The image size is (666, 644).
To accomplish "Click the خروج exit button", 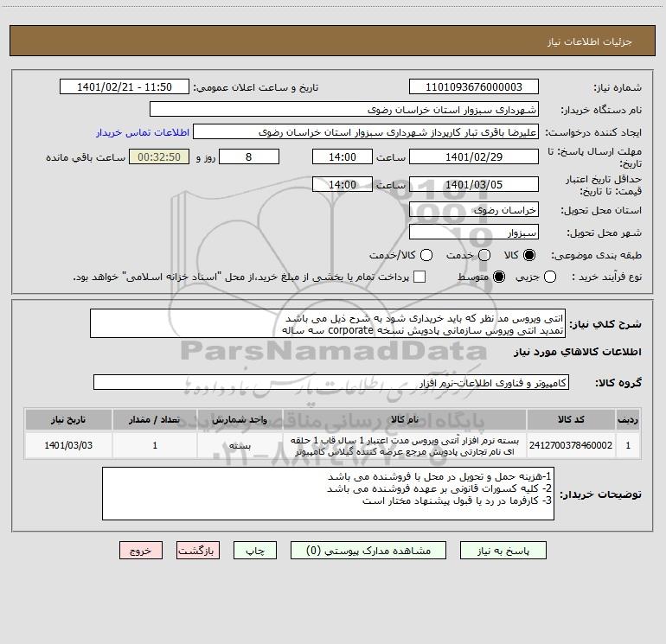I will [141, 551].
